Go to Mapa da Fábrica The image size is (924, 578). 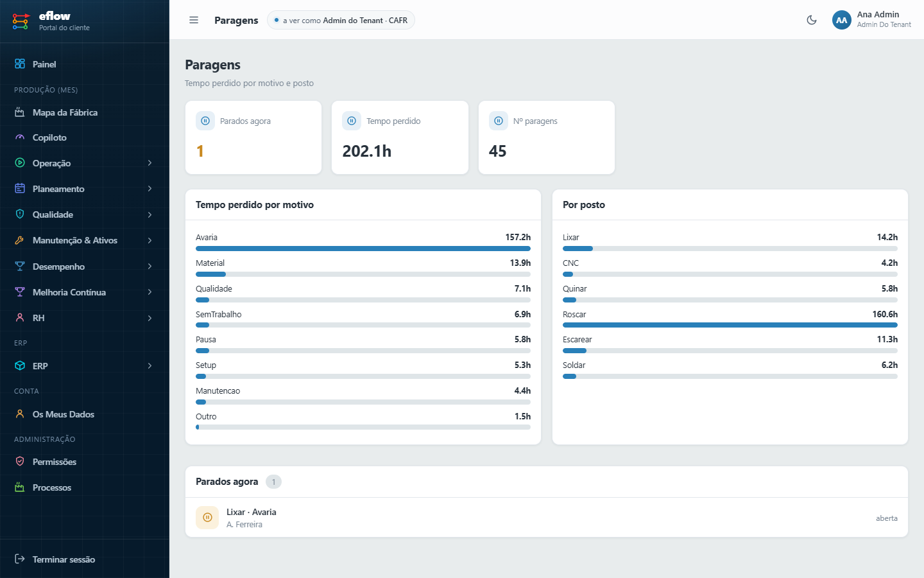point(85,112)
